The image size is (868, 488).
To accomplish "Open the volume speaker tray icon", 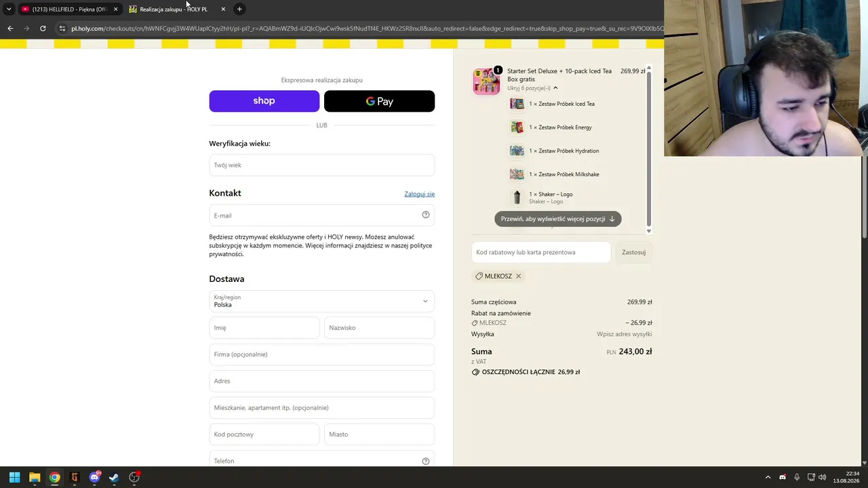I will tap(823, 477).
